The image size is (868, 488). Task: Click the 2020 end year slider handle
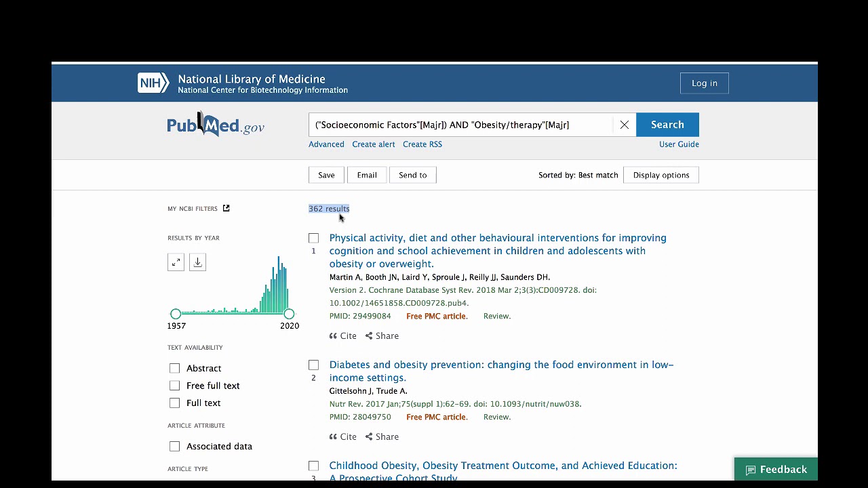(289, 314)
